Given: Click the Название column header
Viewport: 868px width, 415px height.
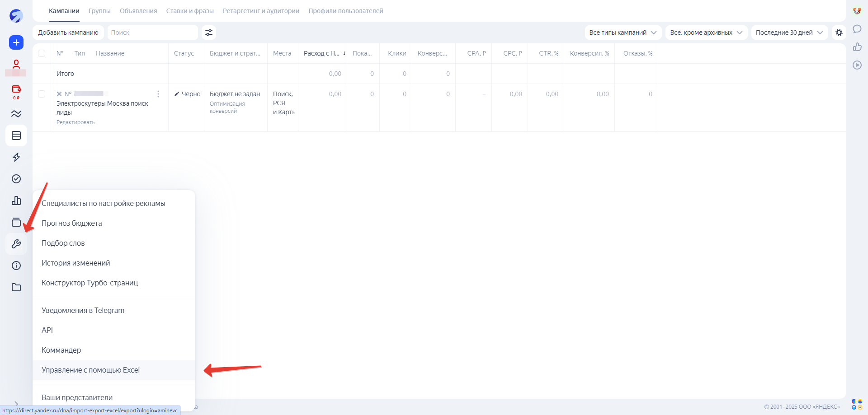Looking at the screenshot, I should [110, 53].
